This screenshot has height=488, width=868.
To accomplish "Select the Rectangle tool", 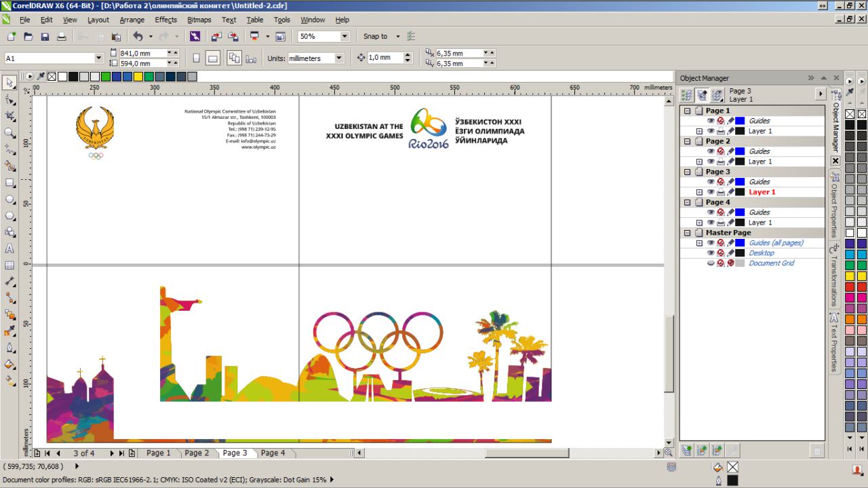I will (10, 183).
